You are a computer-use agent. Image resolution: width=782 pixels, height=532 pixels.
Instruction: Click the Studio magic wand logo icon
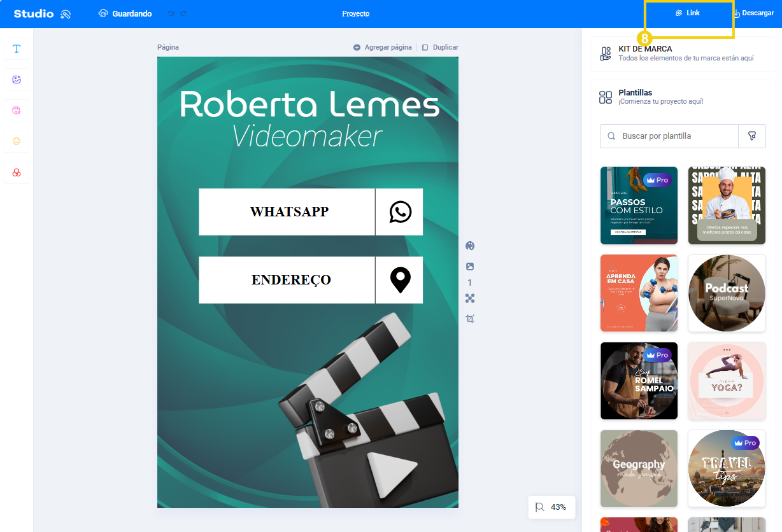pyautogui.click(x=65, y=14)
